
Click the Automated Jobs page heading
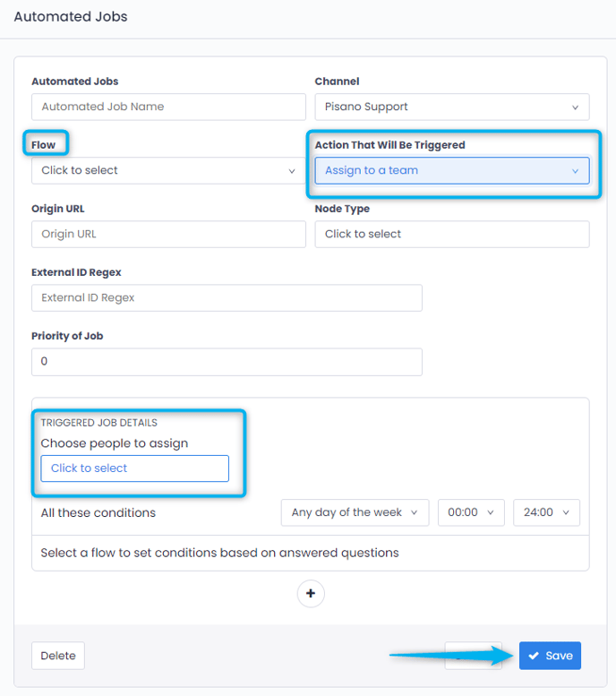click(x=71, y=16)
